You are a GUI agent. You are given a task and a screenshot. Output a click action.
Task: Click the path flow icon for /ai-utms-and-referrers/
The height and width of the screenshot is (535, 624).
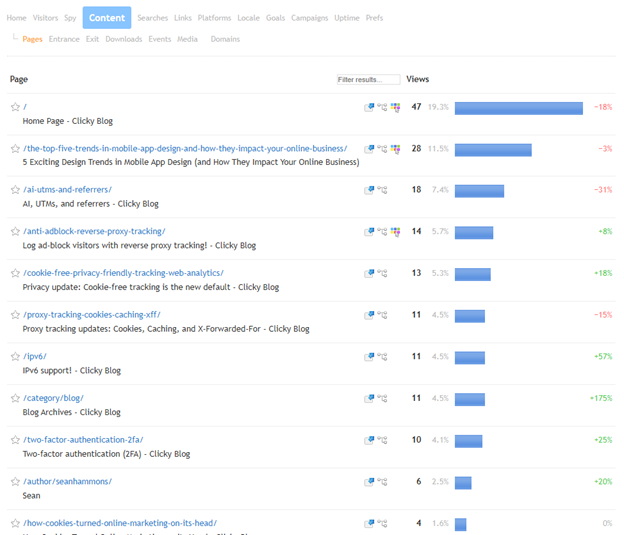(x=382, y=190)
